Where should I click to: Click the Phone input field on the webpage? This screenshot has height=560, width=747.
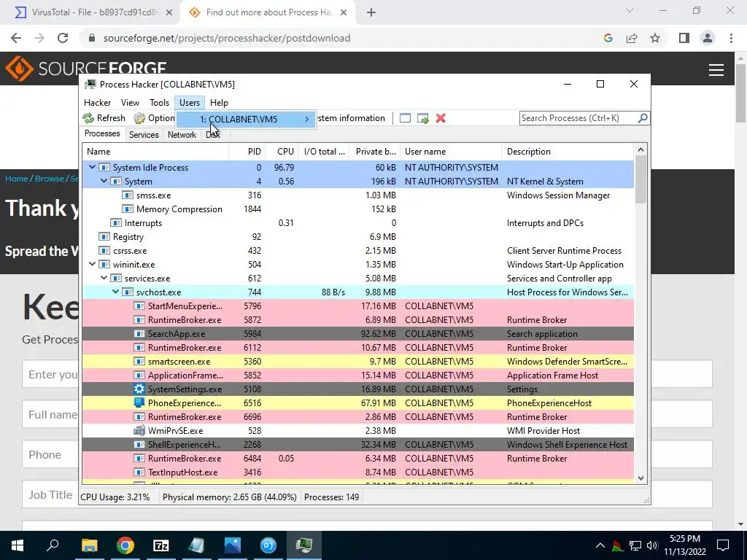367,454
